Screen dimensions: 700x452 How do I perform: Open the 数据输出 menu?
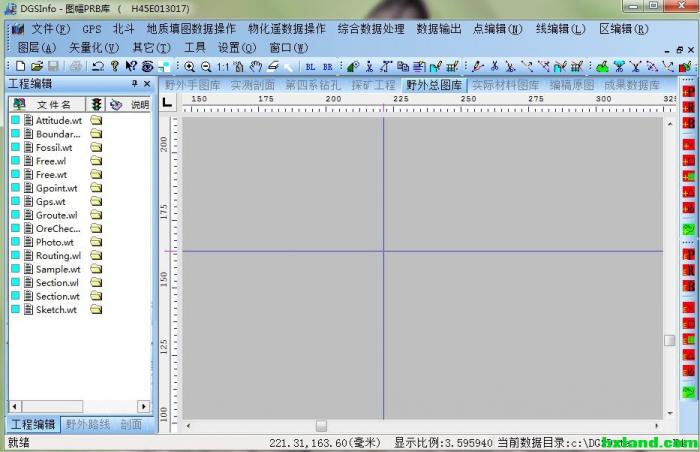click(x=439, y=29)
